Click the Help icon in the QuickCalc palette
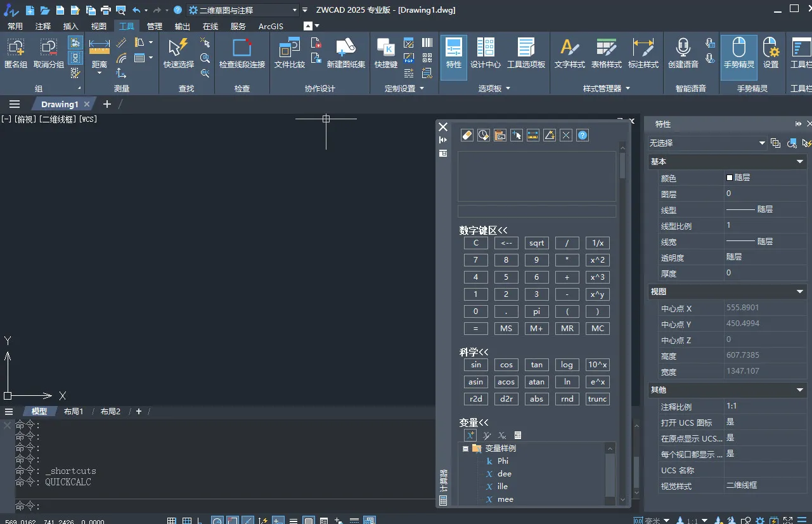 (x=582, y=134)
